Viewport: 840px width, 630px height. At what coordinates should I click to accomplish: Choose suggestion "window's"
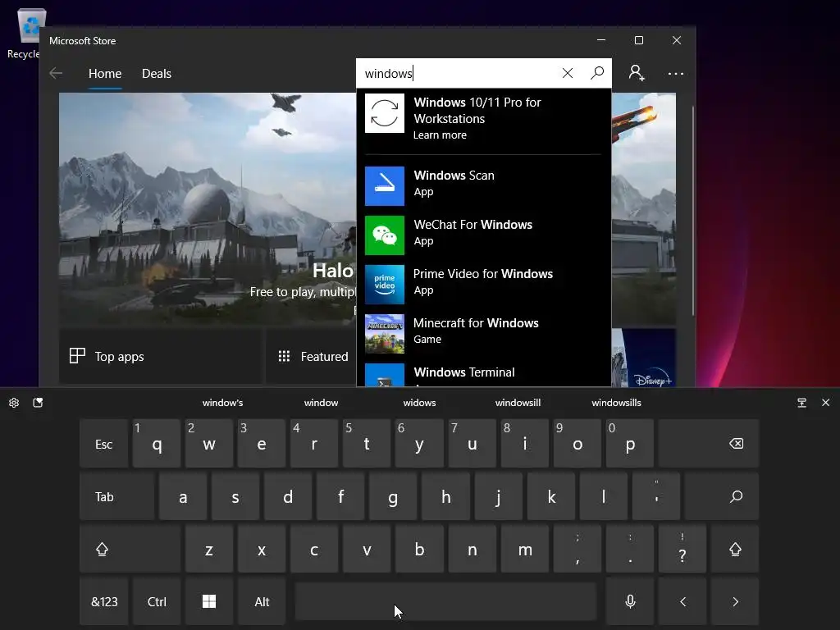coord(223,403)
